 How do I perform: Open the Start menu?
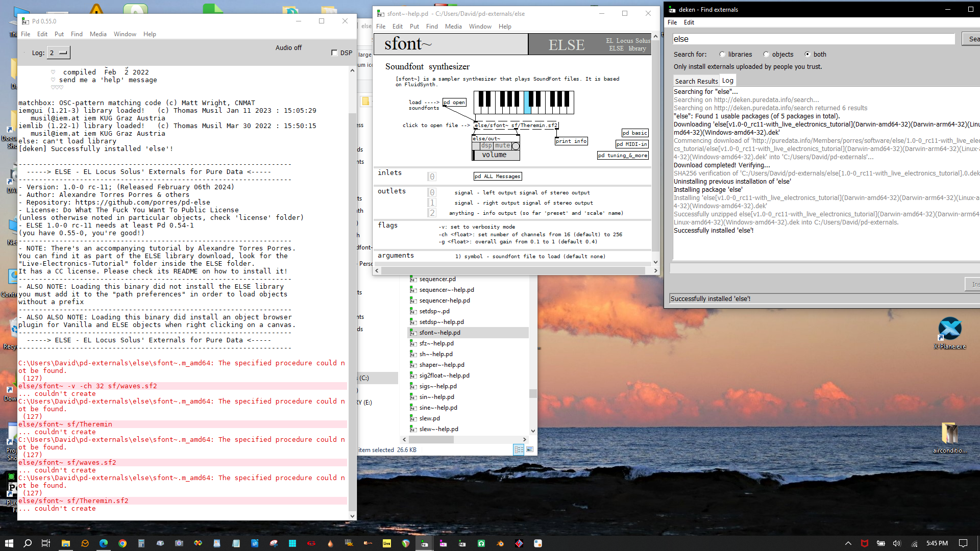point(9,543)
